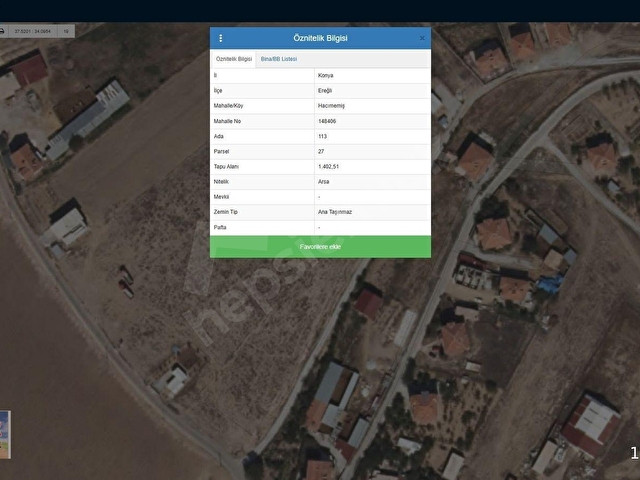Click the Zemin Tip label
640x480 pixels.
pos(225,212)
